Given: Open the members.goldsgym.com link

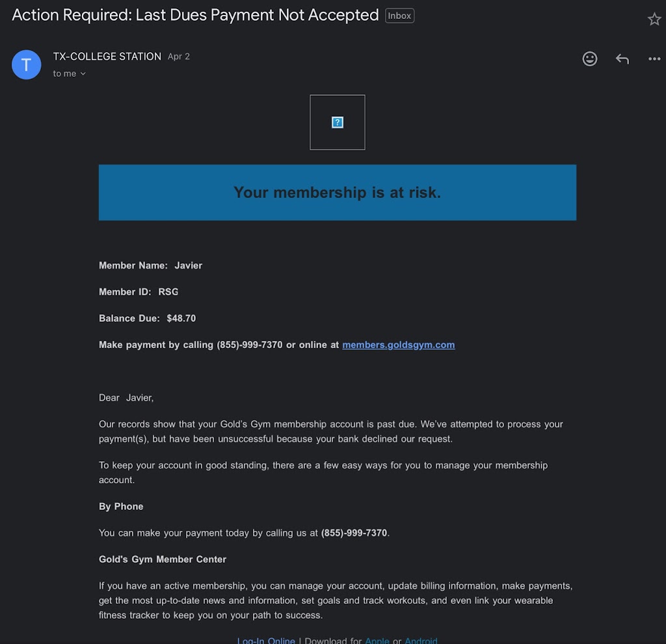Looking at the screenshot, I should pos(398,345).
